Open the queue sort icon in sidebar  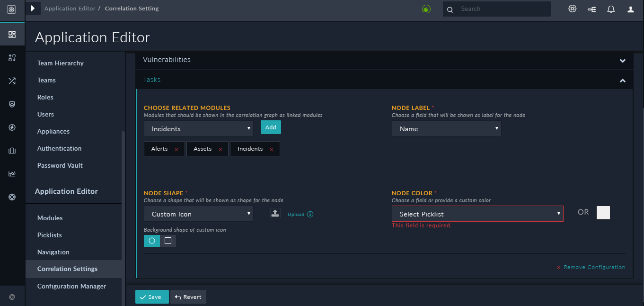12,58
